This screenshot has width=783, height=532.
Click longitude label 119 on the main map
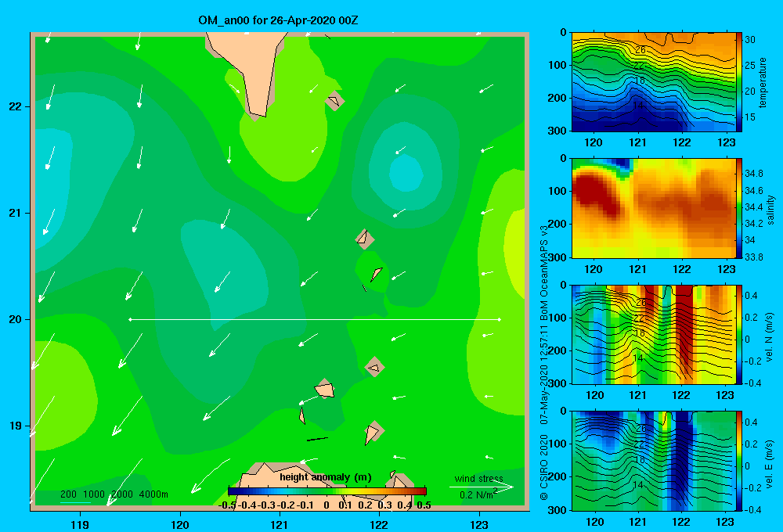80,524
